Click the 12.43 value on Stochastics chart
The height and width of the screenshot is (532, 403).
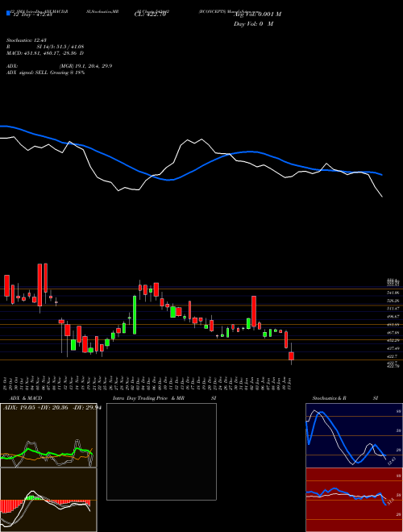tap(392, 461)
